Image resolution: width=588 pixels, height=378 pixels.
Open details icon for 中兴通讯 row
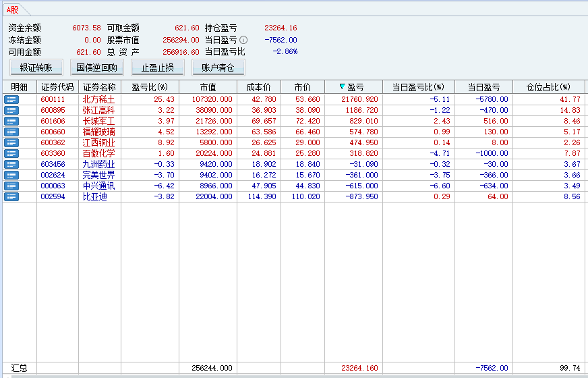[x=11, y=186]
